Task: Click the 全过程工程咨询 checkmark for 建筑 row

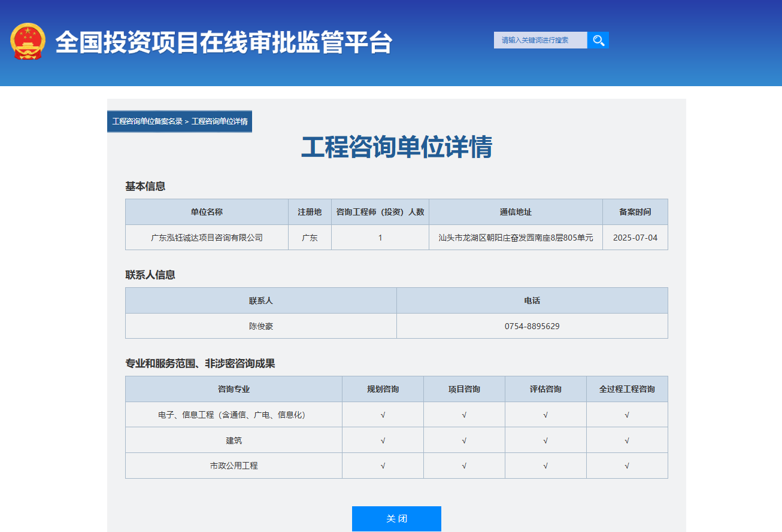Action: (627, 440)
